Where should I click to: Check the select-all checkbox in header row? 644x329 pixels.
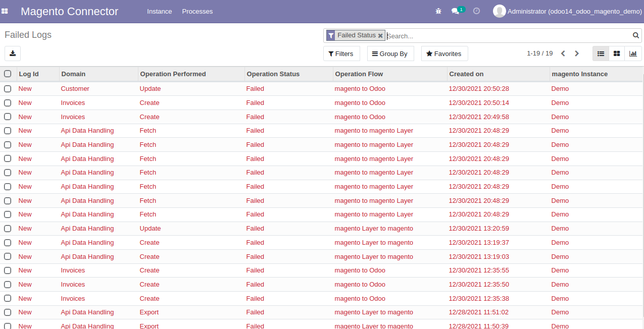(x=7, y=73)
